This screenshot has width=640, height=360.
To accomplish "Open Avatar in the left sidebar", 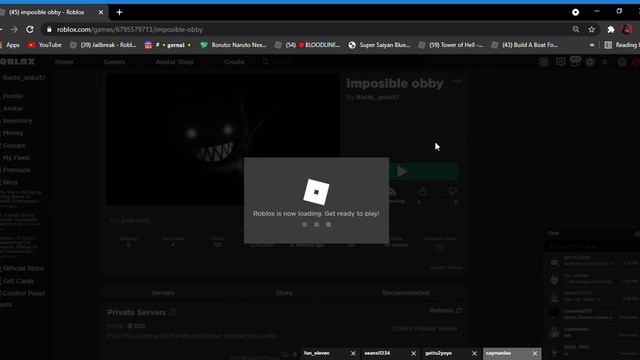I will [13, 108].
